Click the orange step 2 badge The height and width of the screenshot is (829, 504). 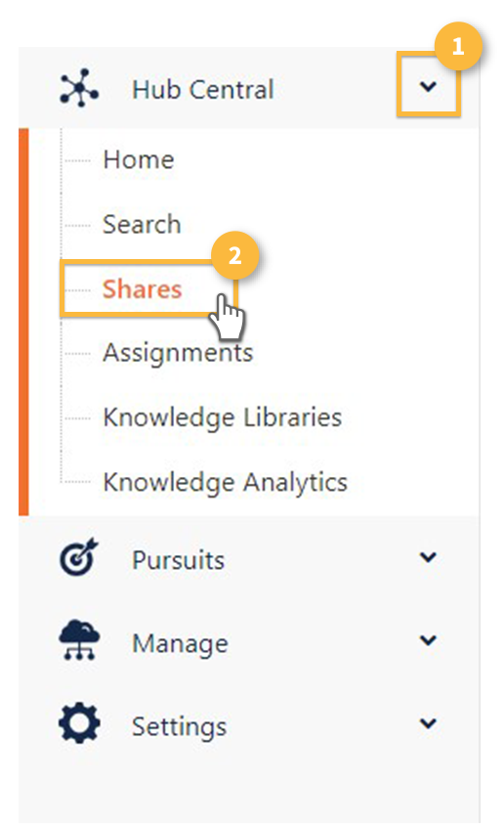235,256
